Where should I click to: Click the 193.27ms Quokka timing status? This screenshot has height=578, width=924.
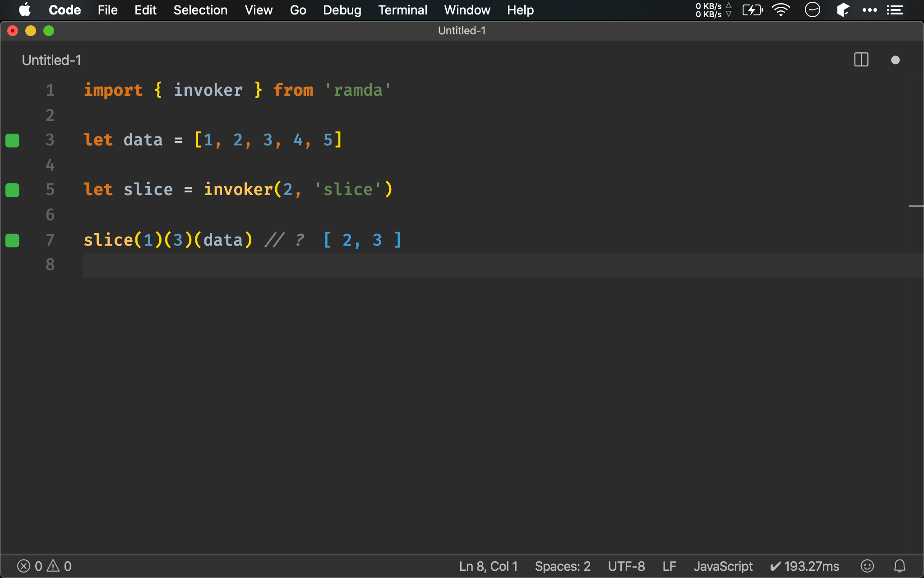(804, 566)
